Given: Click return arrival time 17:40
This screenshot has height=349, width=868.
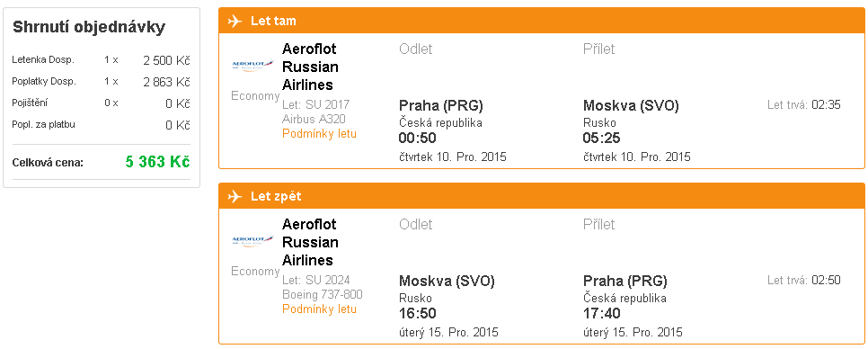Looking at the screenshot, I should click(x=602, y=314).
